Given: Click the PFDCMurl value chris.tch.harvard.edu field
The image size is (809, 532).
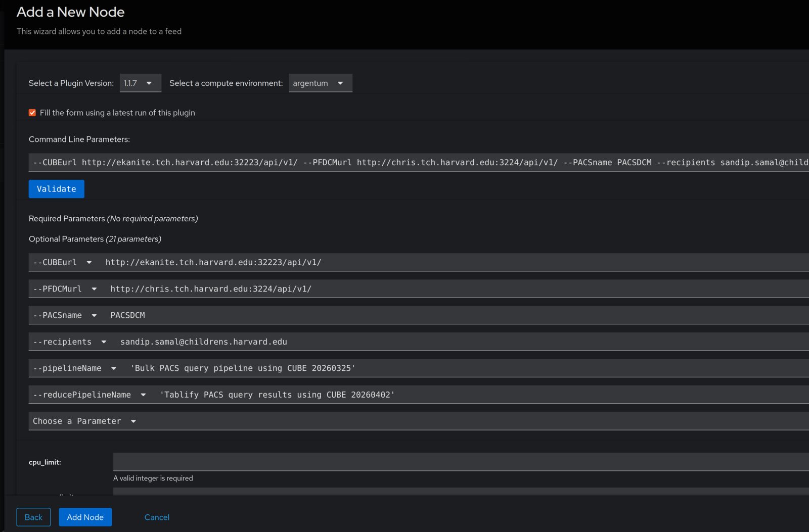Looking at the screenshot, I should click(x=458, y=288).
